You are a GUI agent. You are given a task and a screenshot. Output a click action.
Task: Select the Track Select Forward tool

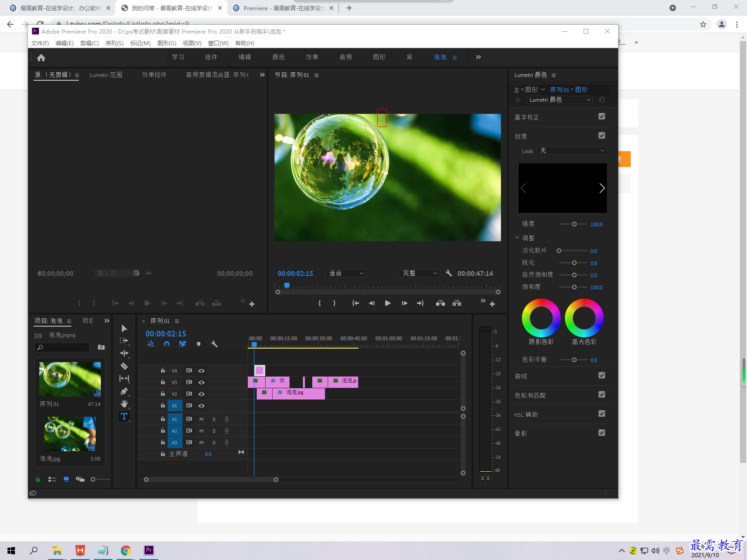point(124,341)
